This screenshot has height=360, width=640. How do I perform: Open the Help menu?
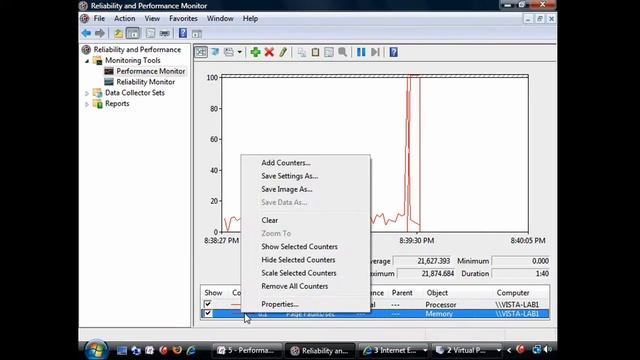(250, 18)
